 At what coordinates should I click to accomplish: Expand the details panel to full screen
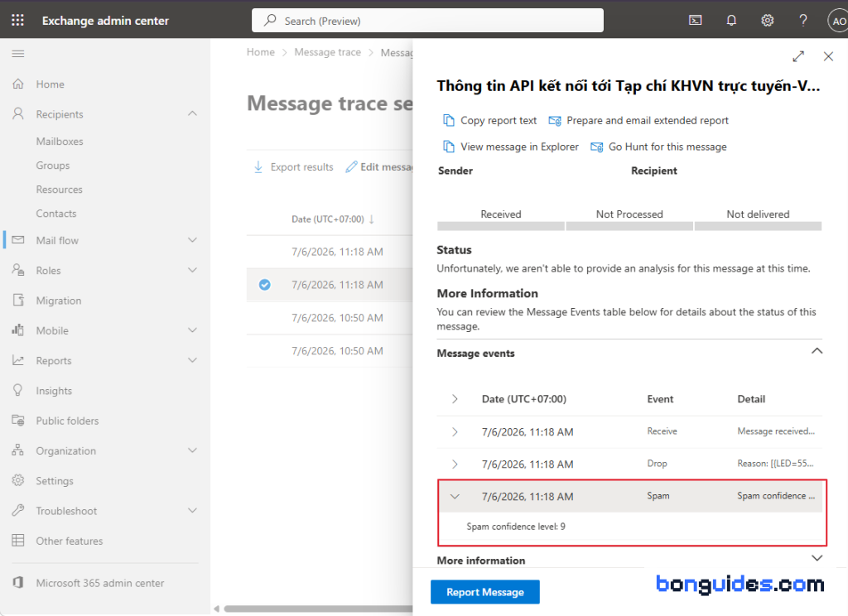pos(798,56)
